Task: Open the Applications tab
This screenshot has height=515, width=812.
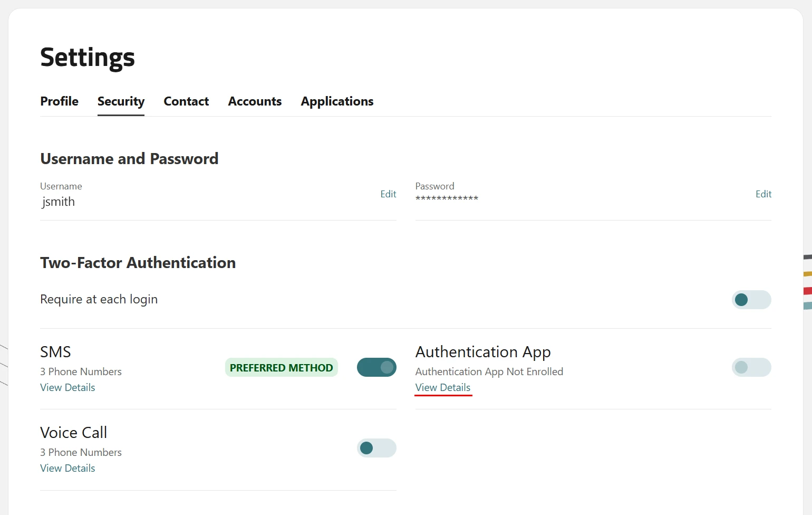Action: click(x=337, y=101)
